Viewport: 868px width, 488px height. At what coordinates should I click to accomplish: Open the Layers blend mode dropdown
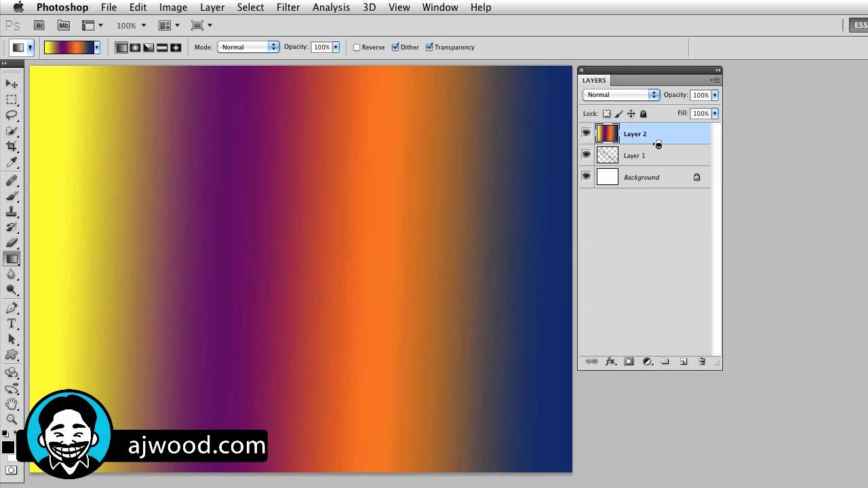click(x=621, y=95)
